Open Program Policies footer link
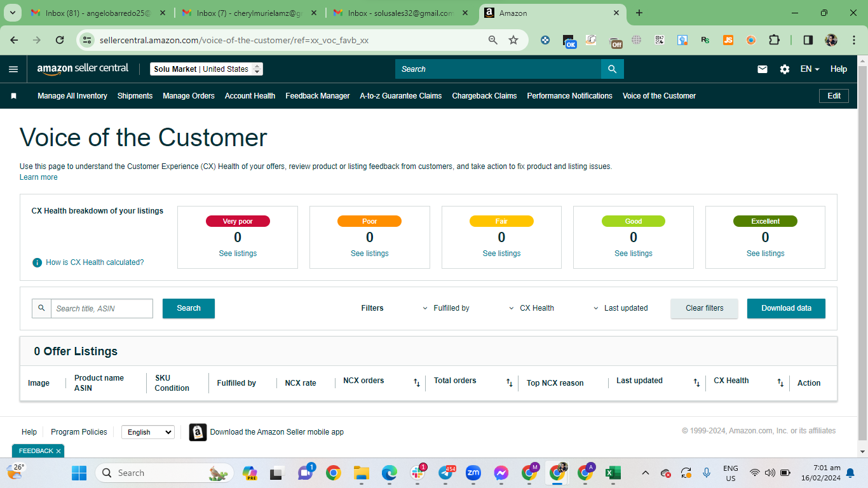 (79, 432)
